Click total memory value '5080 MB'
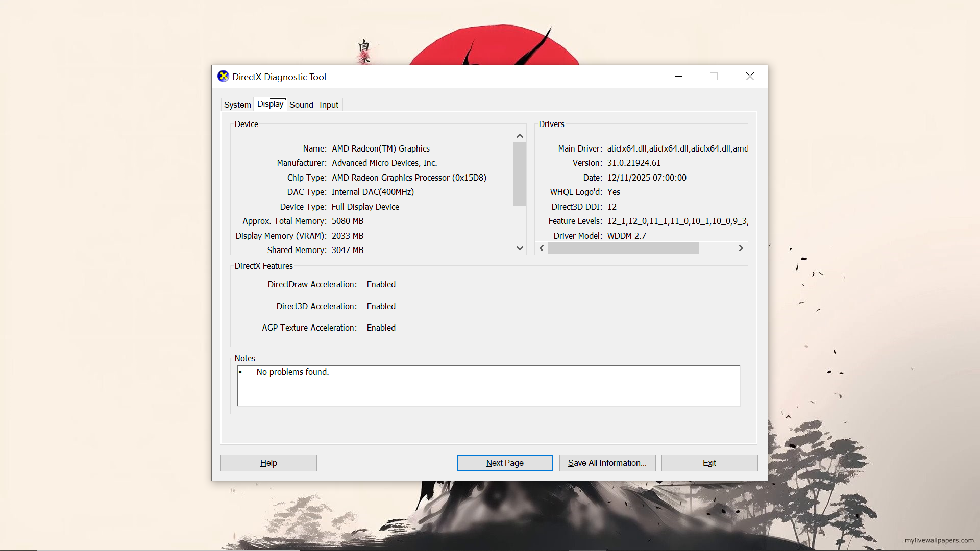This screenshot has height=551, width=980. [x=348, y=221]
